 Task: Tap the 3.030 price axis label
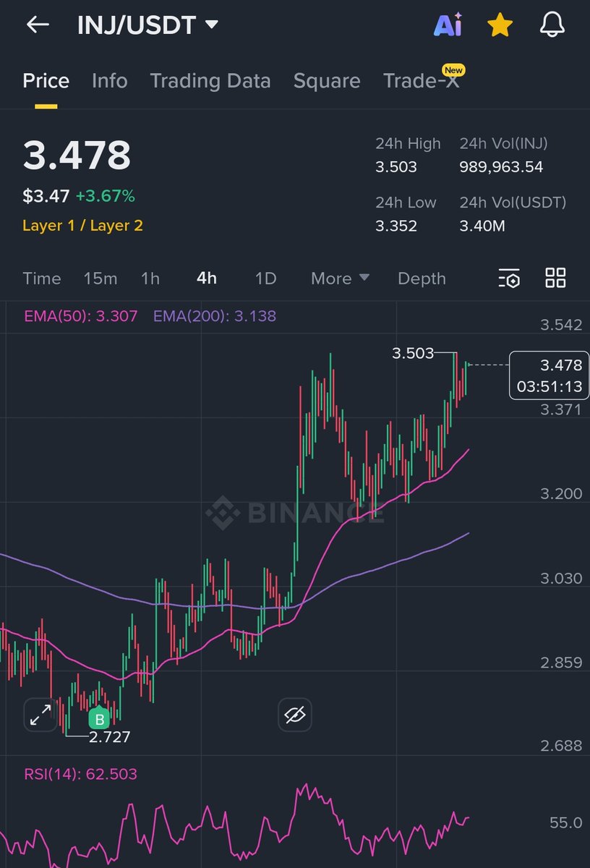pyautogui.click(x=561, y=578)
